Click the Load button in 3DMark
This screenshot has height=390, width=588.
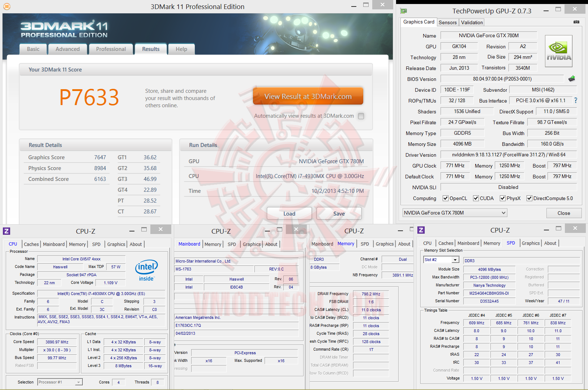(289, 213)
